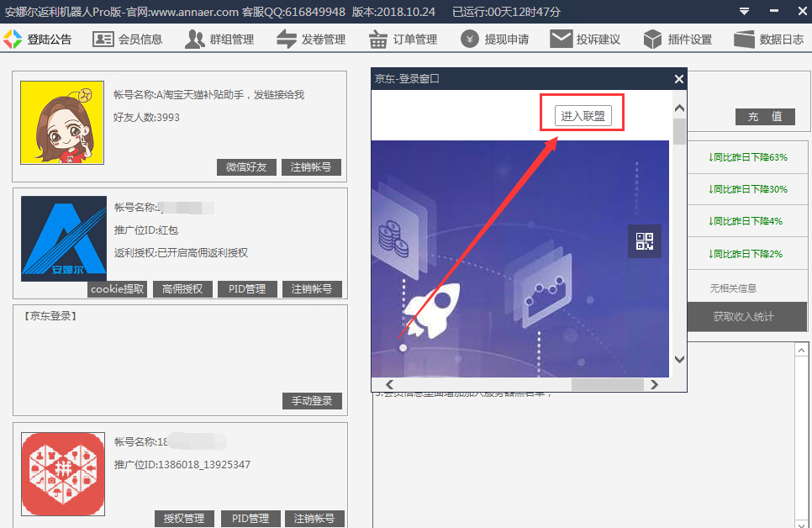Switch to 数据日志 tab

769,40
